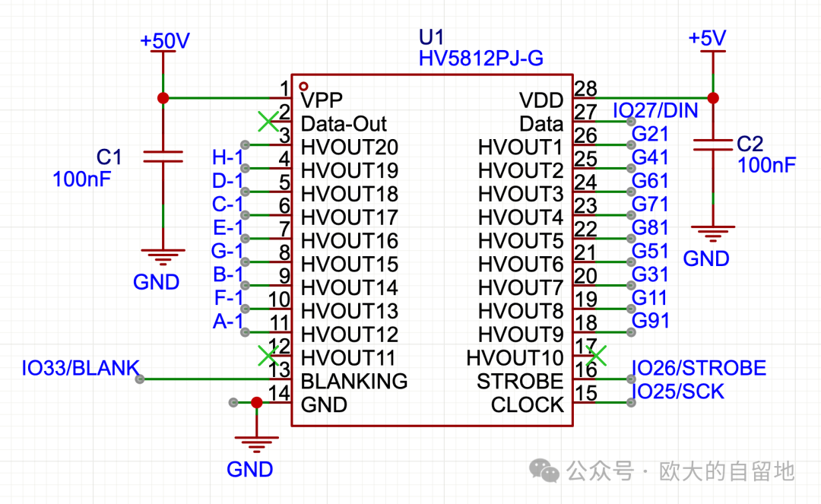Click the 100nF value next to C2
The width and height of the screenshot is (821, 504).
(x=766, y=166)
